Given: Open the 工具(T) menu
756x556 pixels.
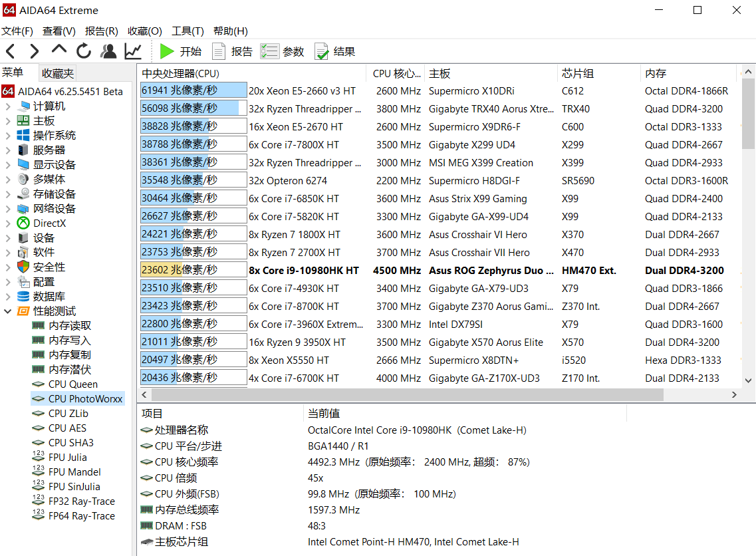Looking at the screenshot, I should [188, 31].
